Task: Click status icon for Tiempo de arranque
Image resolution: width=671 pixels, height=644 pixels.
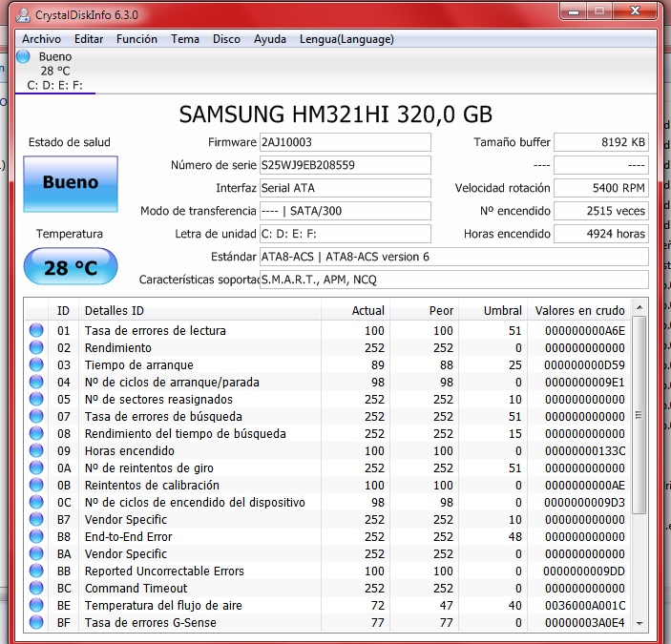Action: click(36, 364)
